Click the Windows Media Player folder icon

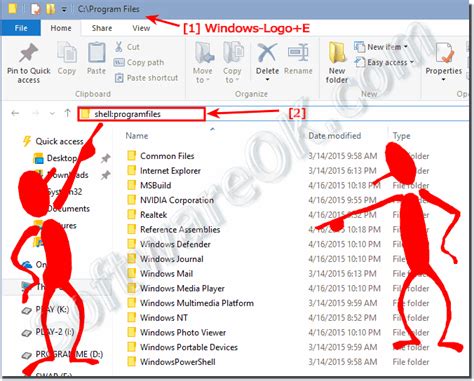click(132, 288)
